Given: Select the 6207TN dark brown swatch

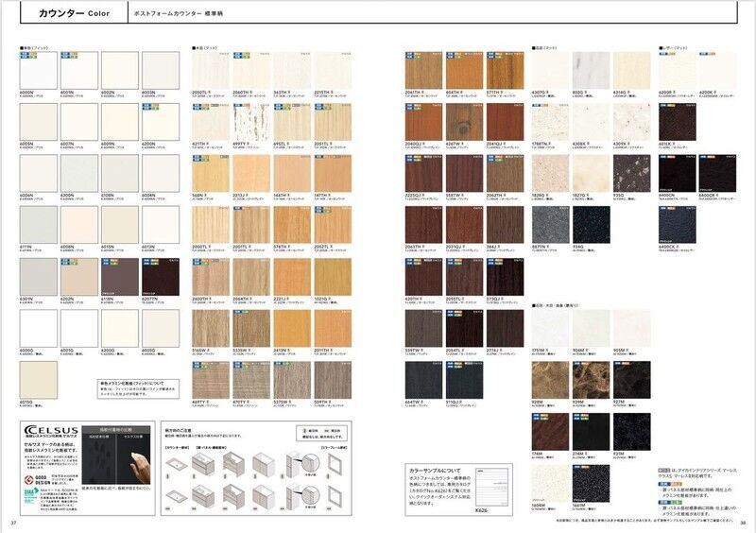Looking at the screenshot, I should tap(159, 275).
